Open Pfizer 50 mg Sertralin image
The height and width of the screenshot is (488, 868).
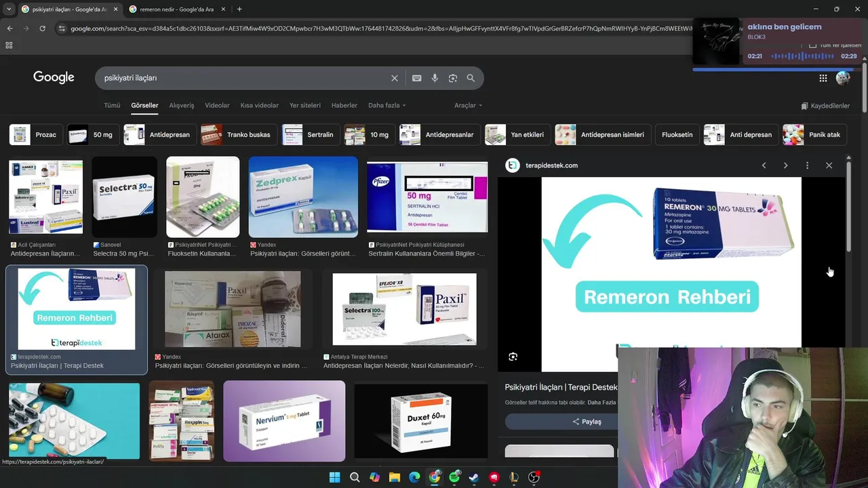(427, 197)
